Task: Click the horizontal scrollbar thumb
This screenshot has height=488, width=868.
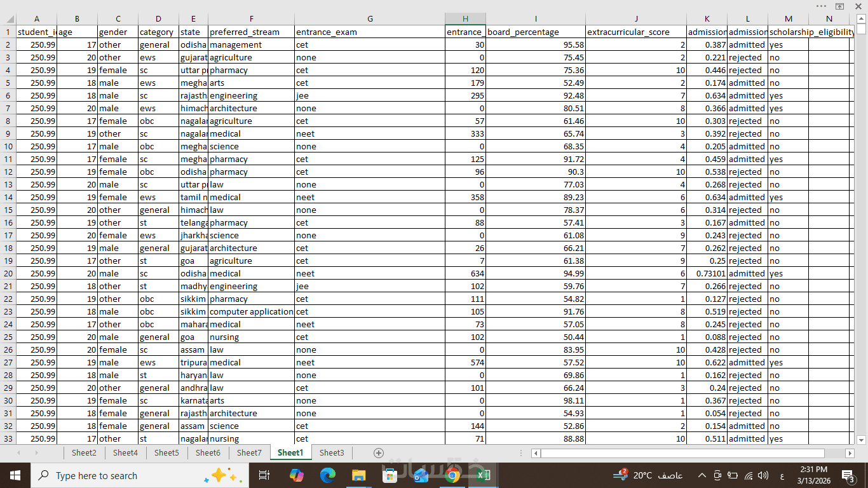Action: pyautogui.click(x=683, y=453)
